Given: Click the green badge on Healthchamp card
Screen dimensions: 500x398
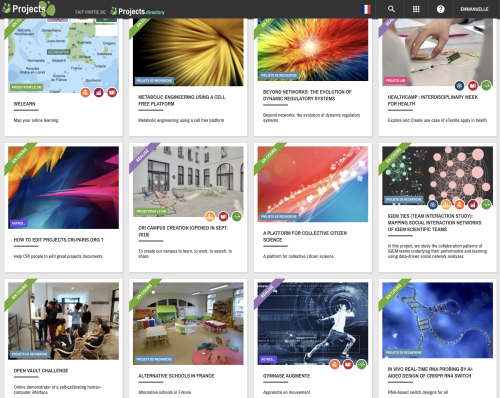Looking at the screenshot, I should (x=486, y=86).
